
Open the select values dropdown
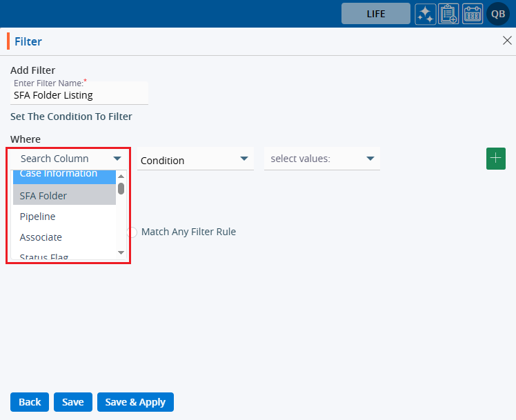tap(321, 159)
